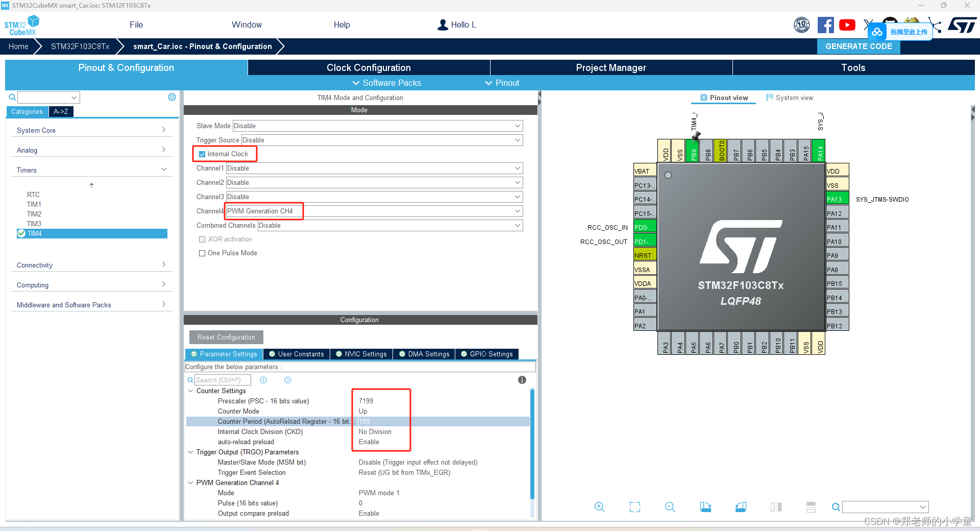Switch to the A->Z sorting tab
Viewport: 980px width, 531px height.
point(61,111)
